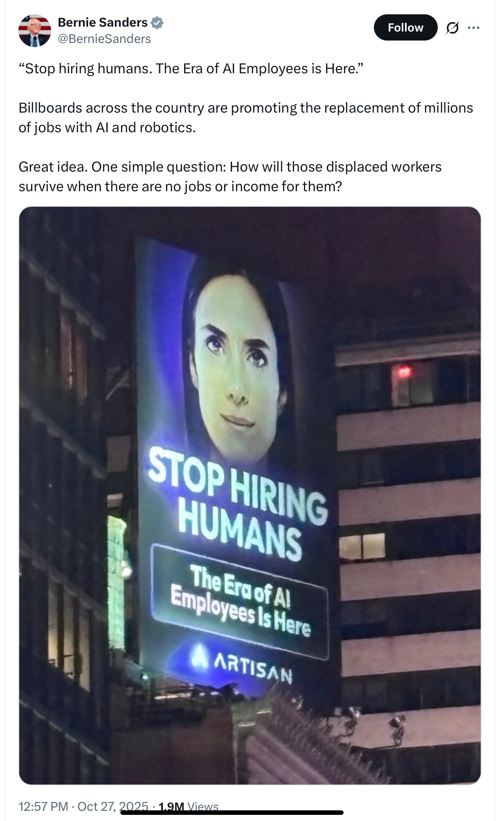Open Bernie Sanders' profile avatar
Screen dimensions: 504x821
point(35,31)
